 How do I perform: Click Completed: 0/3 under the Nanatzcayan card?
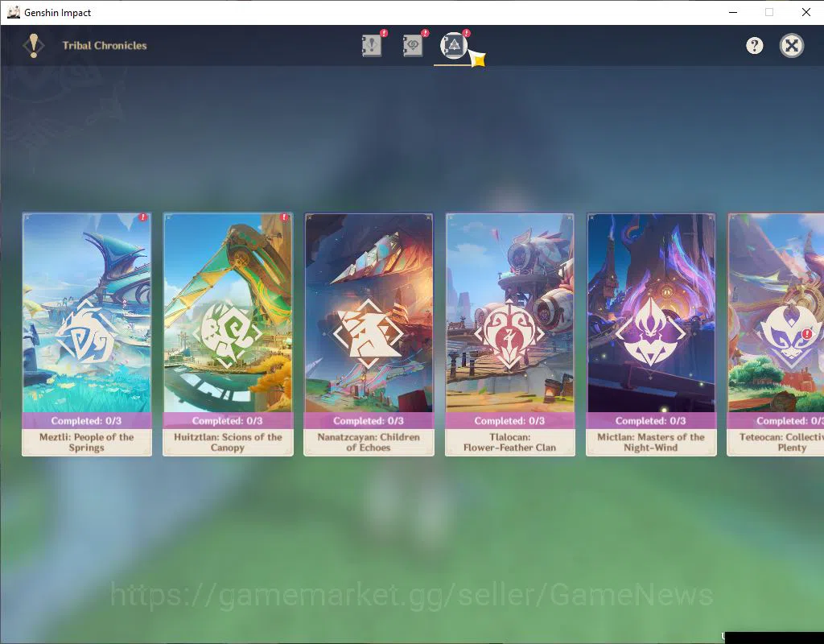pos(369,420)
